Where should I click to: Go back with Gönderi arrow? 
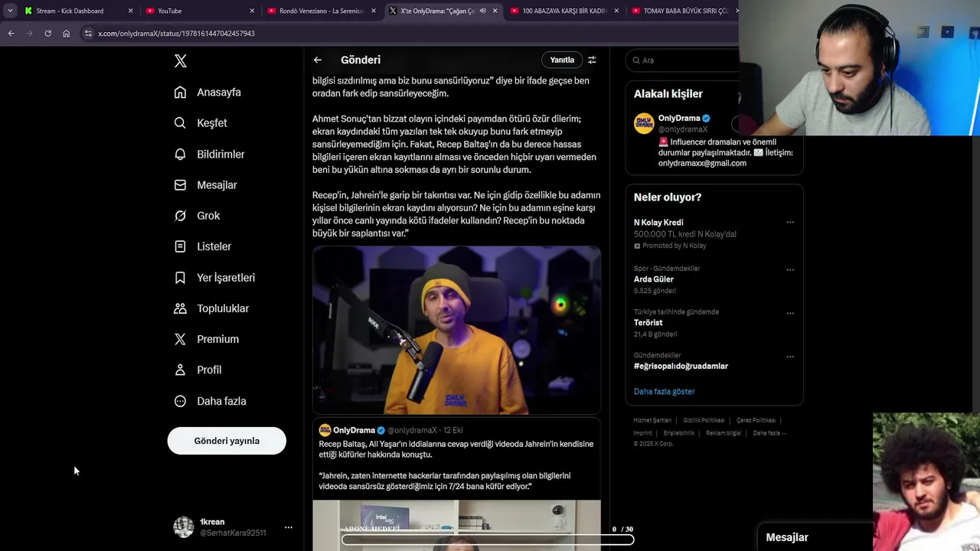318,60
